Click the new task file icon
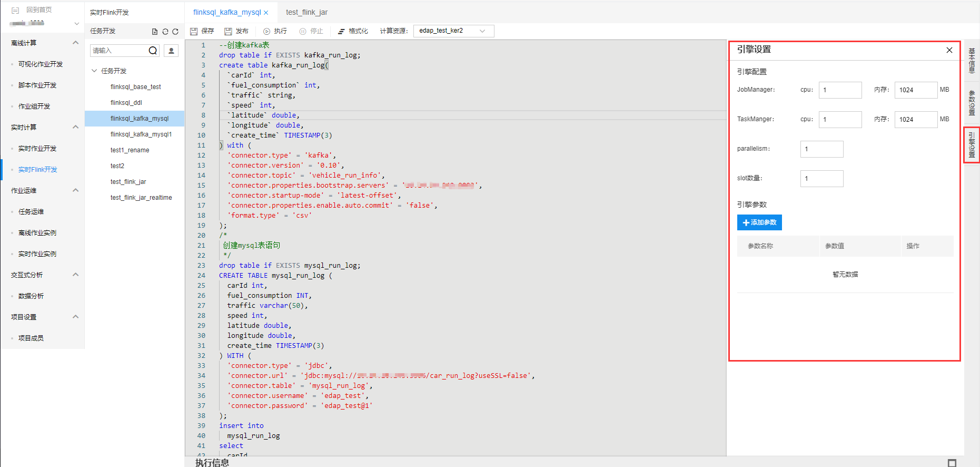The width and height of the screenshot is (980, 467). (x=155, y=32)
